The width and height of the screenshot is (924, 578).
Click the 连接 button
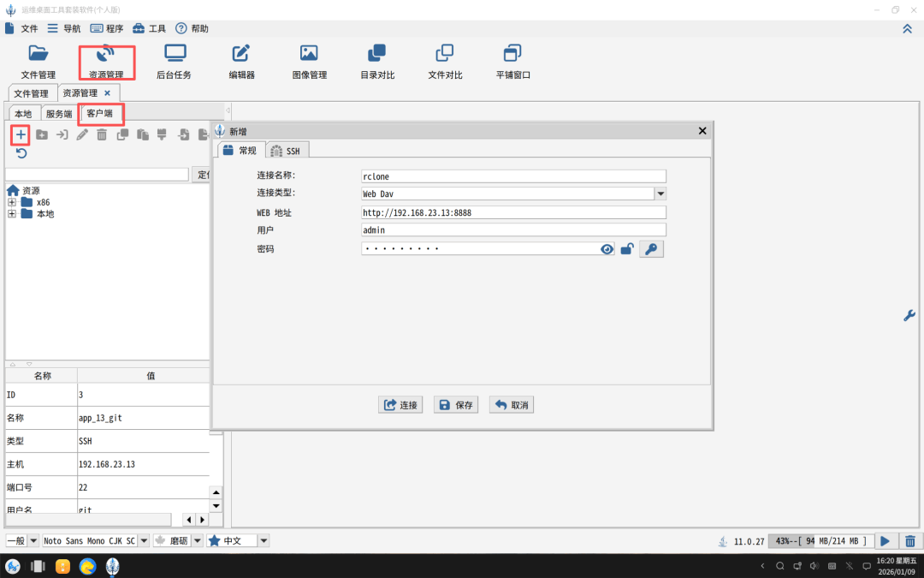400,404
